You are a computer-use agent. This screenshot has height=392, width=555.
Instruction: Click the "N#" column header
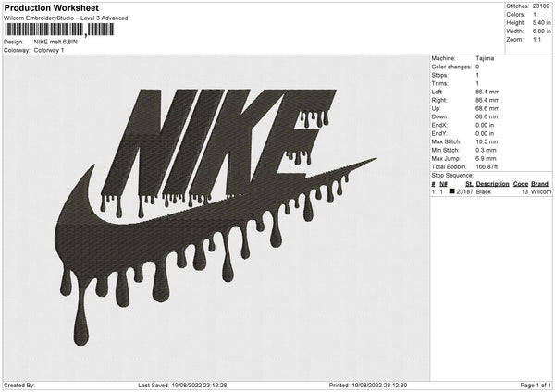click(x=443, y=184)
